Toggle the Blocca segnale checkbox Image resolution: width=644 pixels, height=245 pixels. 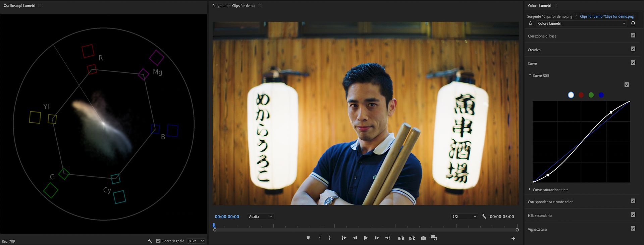(158, 241)
